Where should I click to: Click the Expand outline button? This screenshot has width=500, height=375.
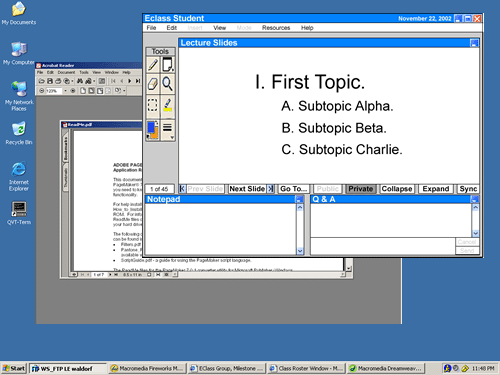[436, 189]
